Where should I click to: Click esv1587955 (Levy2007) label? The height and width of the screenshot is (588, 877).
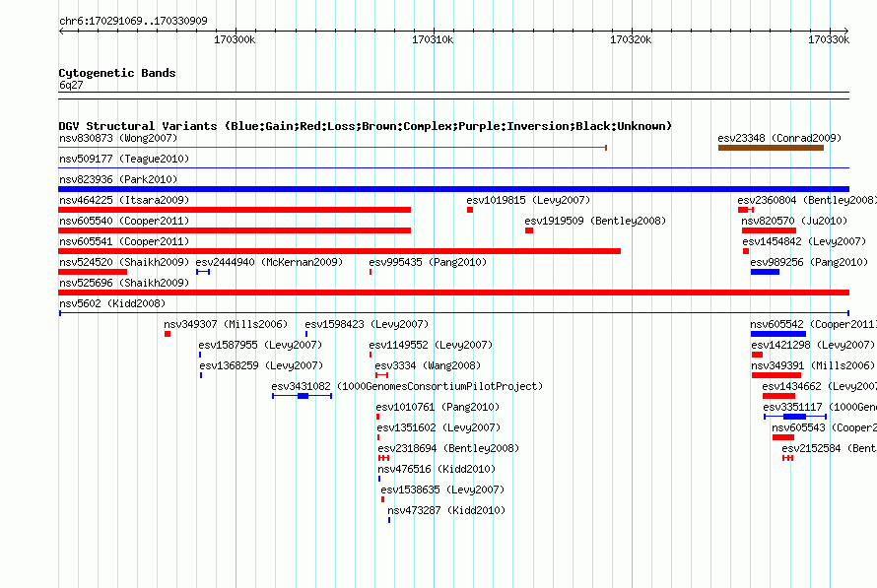coord(260,345)
